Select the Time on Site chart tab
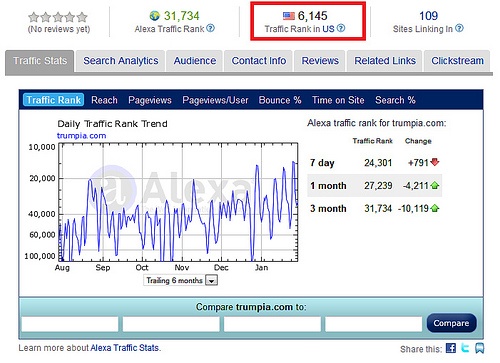Viewport: 500px width, 363px height. point(338,100)
